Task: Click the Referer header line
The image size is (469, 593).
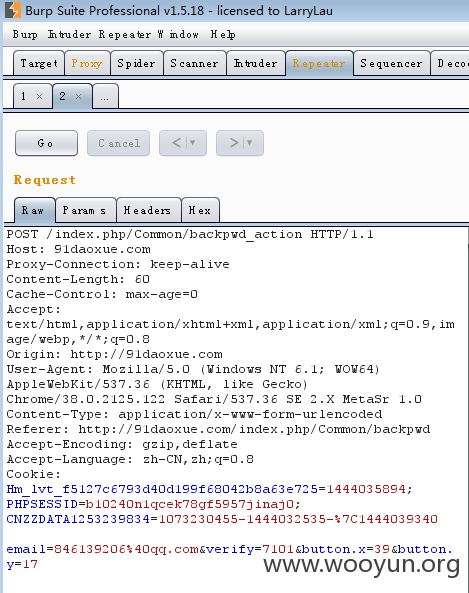Action: click(218, 429)
